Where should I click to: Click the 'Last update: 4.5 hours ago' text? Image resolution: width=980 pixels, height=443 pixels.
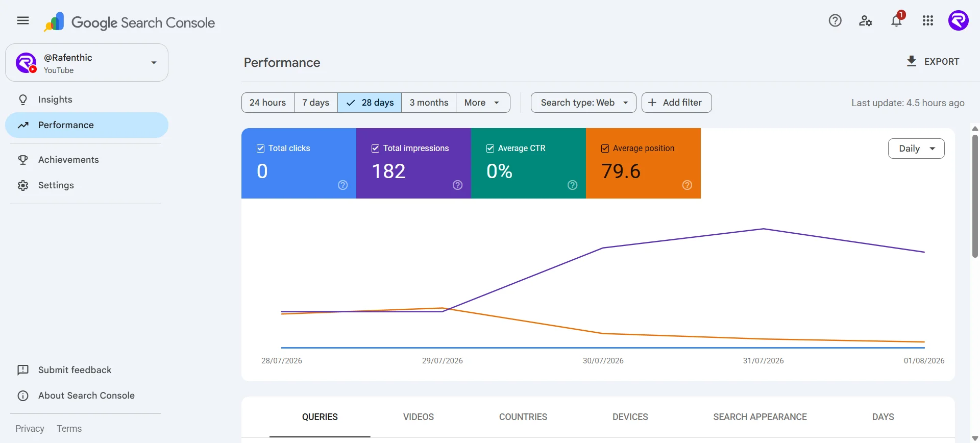coord(908,103)
